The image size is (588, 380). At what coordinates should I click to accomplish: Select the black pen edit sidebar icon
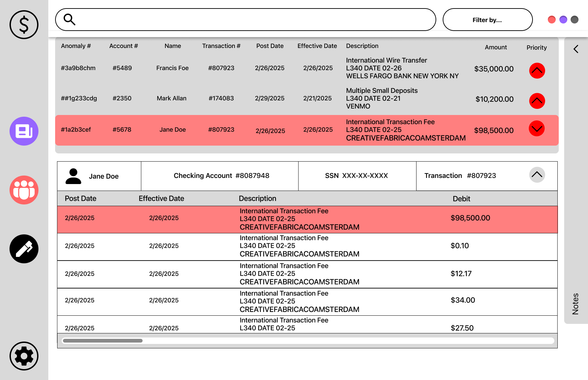tap(24, 249)
